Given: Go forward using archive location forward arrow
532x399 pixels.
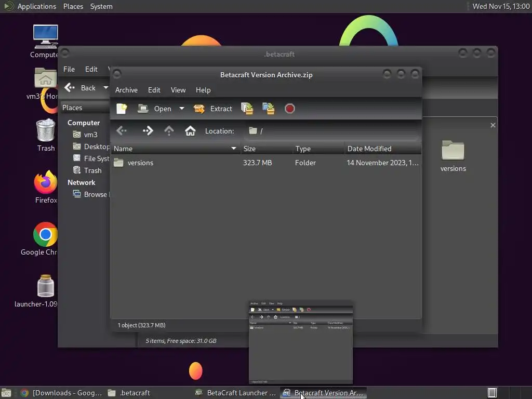Looking at the screenshot, I should coord(148,130).
